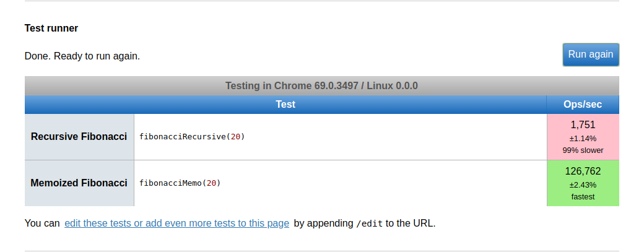Click the Test runner heading
The height and width of the screenshot is (252, 644).
pyautogui.click(x=51, y=28)
